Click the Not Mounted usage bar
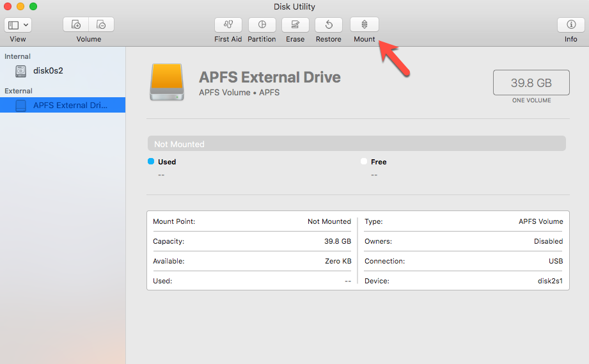 click(x=356, y=143)
